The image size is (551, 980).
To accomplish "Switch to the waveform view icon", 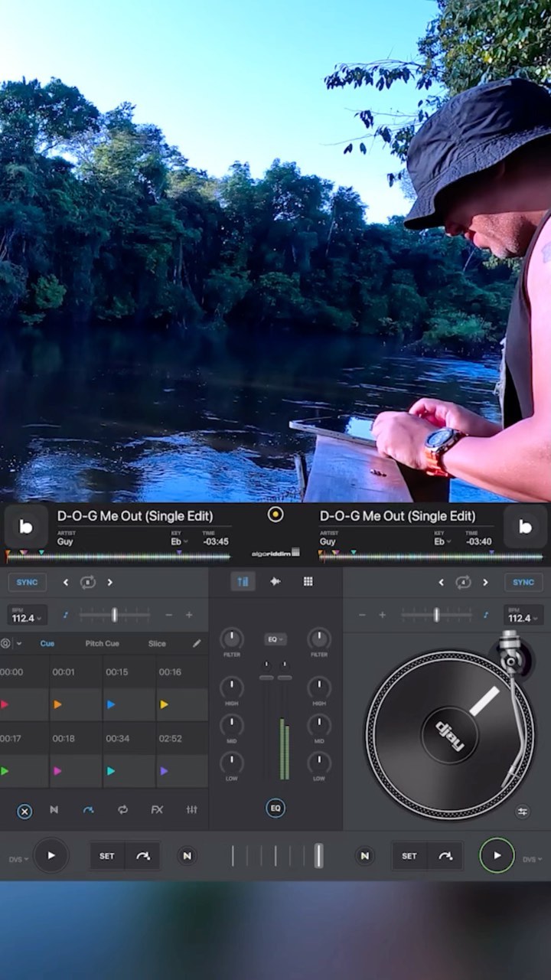I will pyautogui.click(x=275, y=582).
